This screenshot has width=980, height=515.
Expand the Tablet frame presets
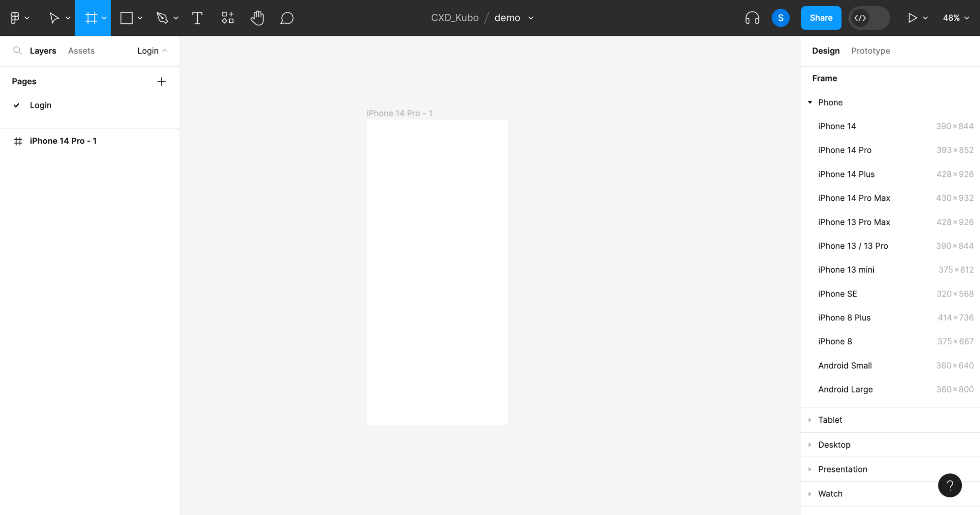pos(810,420)
